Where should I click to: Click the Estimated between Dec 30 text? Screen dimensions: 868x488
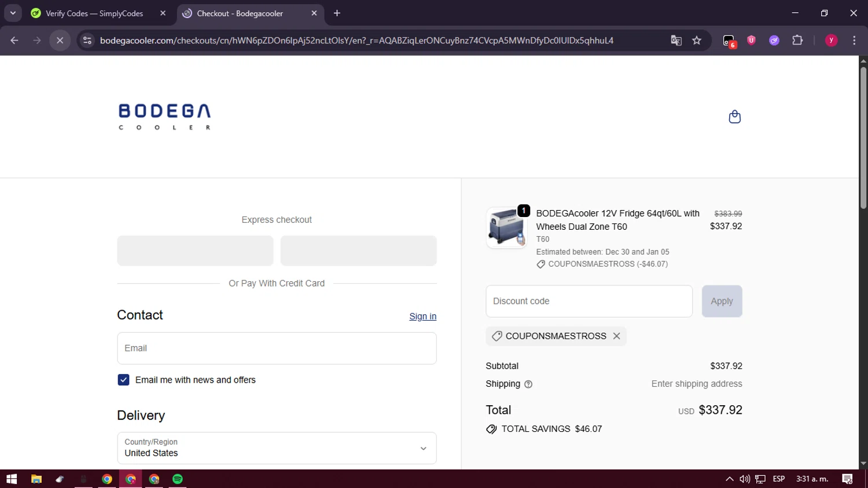click(602, 252)
